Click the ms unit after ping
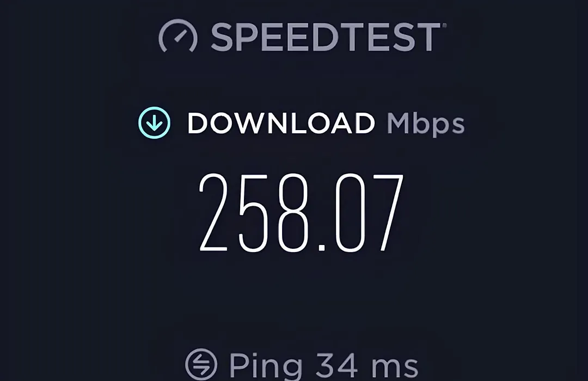588x381 pixels. coord(395,366)
